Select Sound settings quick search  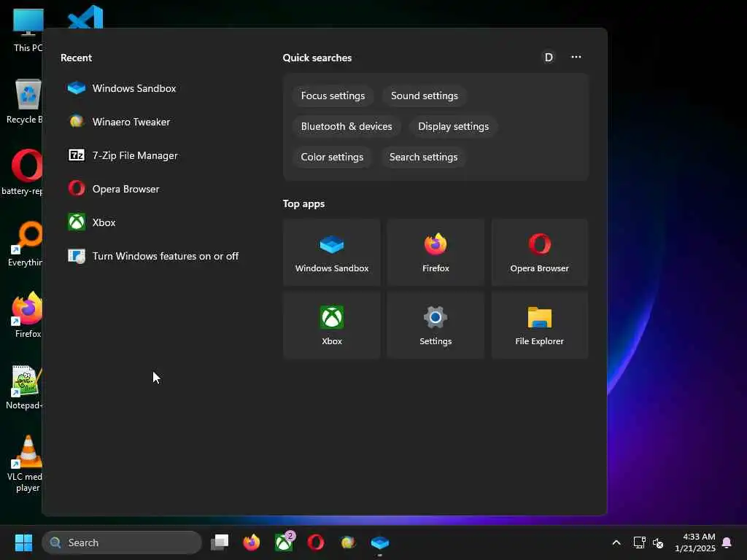[x=425, y=96]
